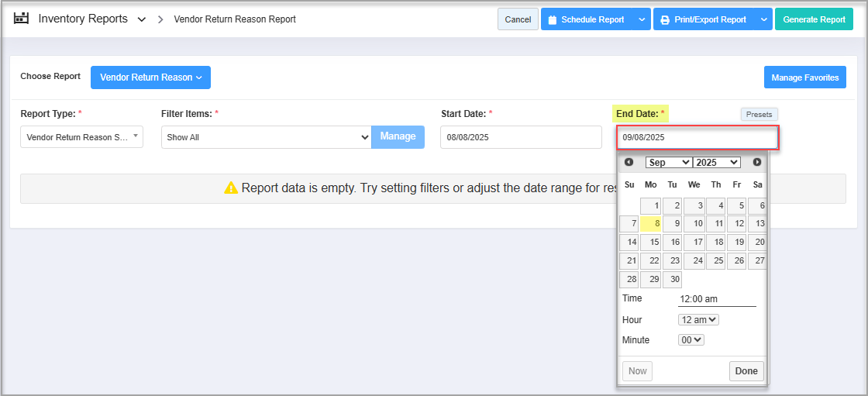Viewport: 868px width, 396px height.
Task: Click the yellow warning triangle icon
Action: pos(231,188)
